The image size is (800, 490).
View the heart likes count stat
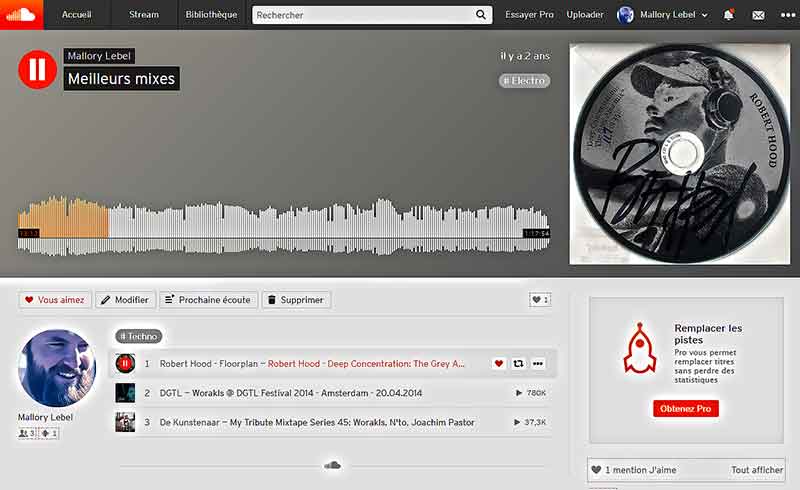[540, 300]
